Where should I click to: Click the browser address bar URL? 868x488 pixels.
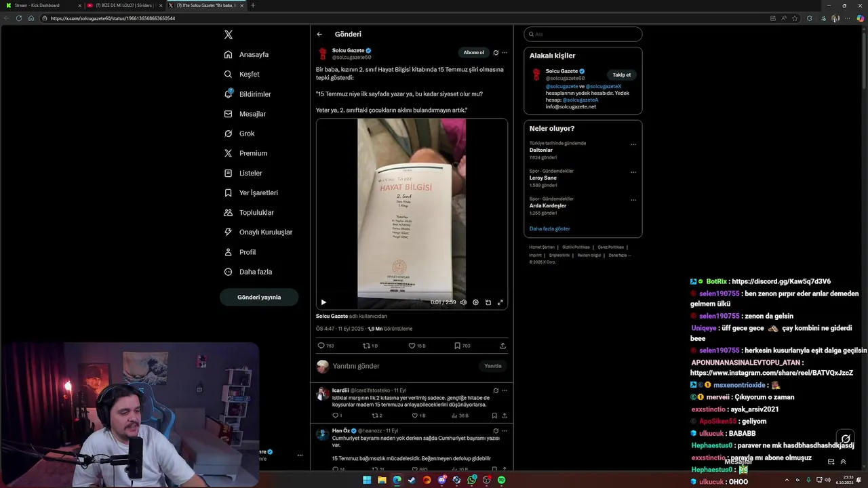click(x=113, y=18)
